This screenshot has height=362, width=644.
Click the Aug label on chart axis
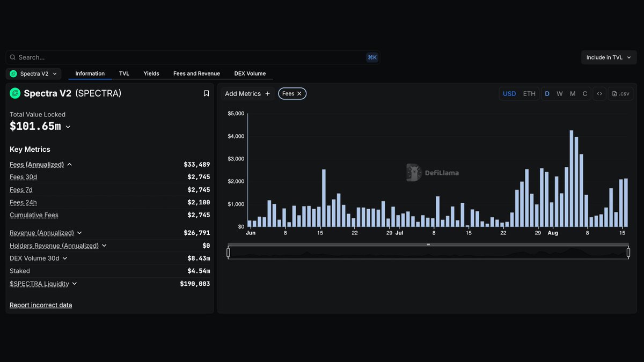pos(553,233)
